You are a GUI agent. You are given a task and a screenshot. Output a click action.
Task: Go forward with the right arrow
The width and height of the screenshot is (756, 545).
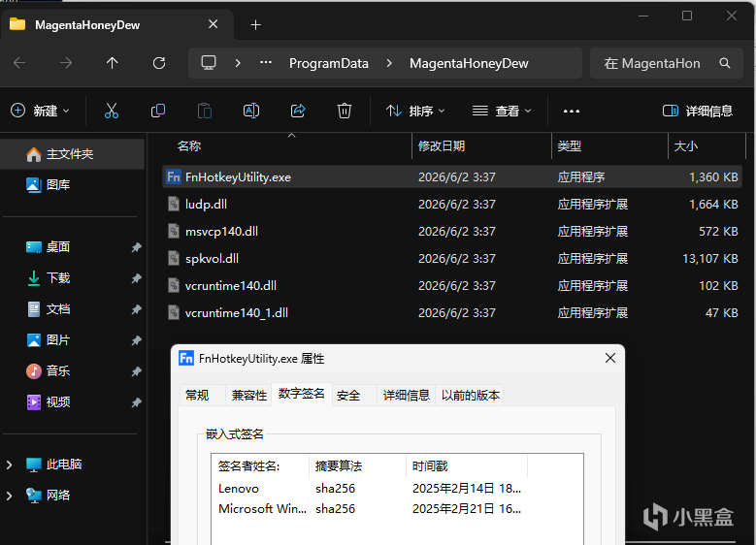(x=66, y=63)
